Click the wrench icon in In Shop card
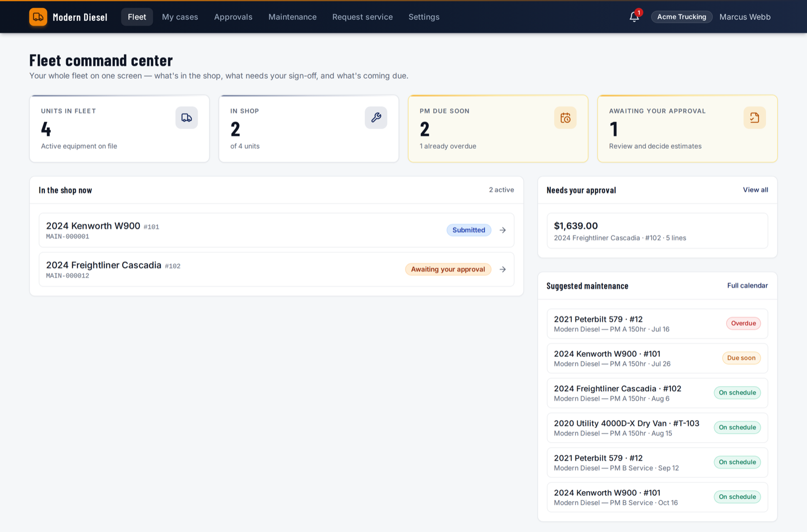 [x=376, y=117]
